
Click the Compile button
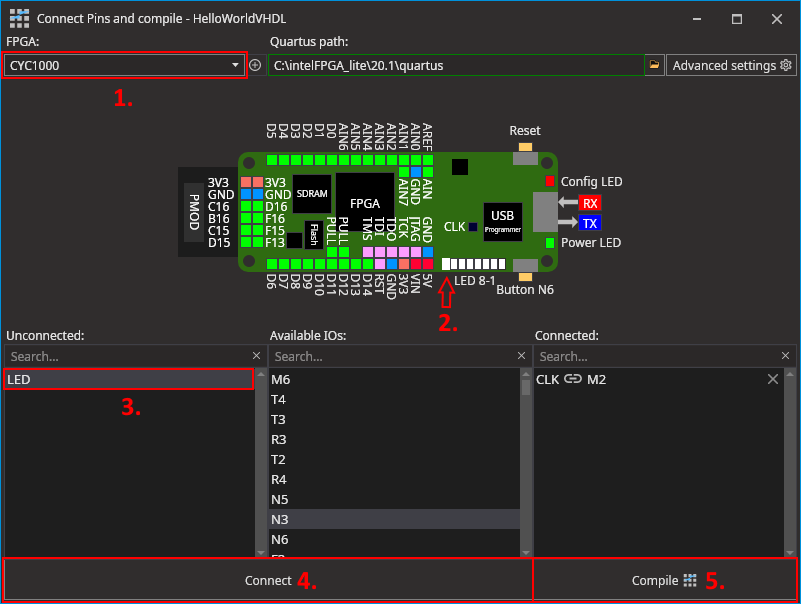(x=664, y=580)
